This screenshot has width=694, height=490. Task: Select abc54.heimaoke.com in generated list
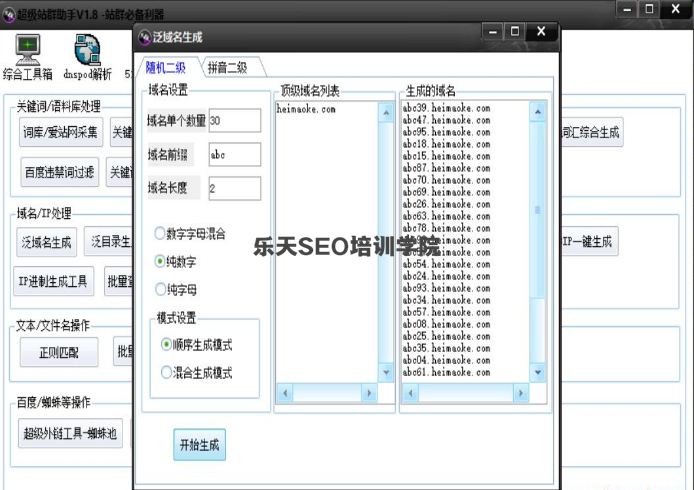click(447, 264)
